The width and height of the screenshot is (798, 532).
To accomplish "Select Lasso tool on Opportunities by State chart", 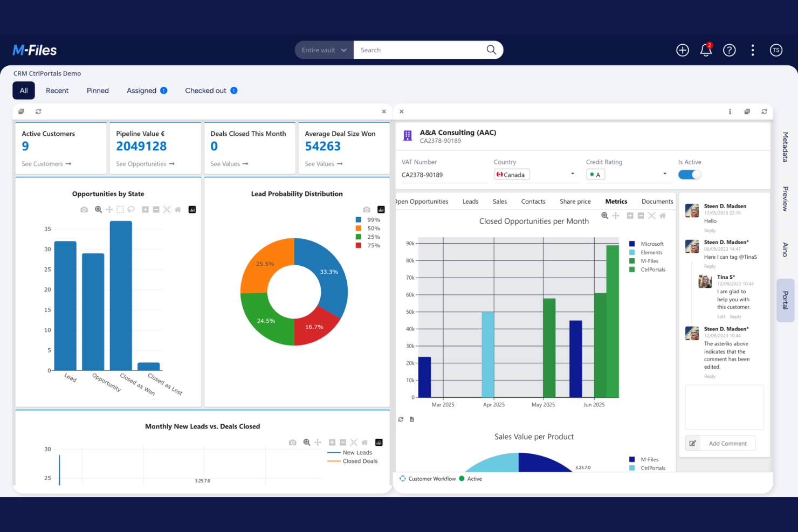I will 131,210.
